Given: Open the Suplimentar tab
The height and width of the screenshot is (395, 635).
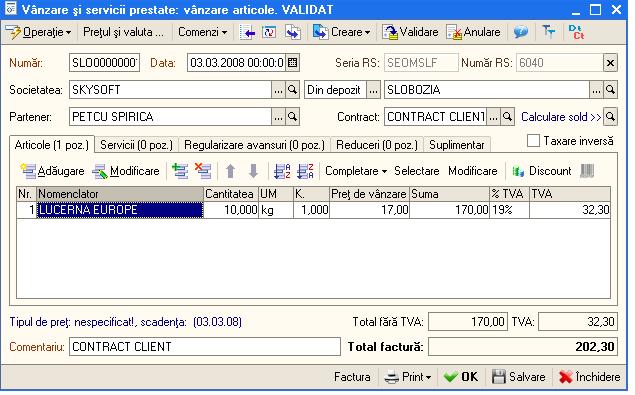Looking at the screenshot, I should coord(457,145).
